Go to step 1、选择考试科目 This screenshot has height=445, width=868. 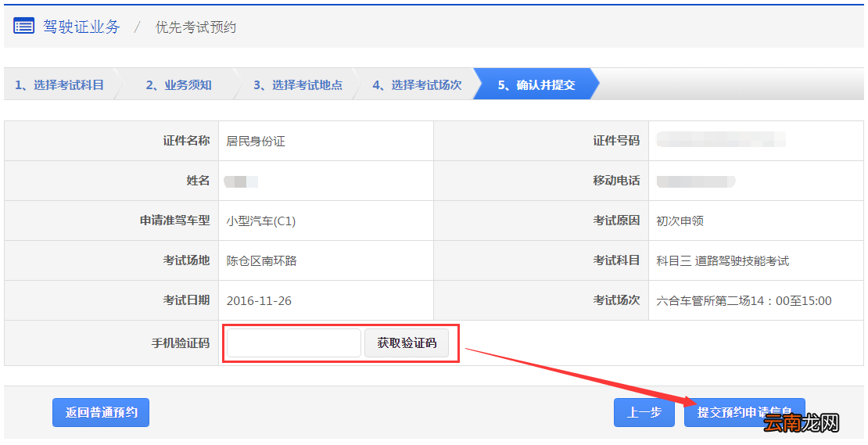tap(59, 85)
